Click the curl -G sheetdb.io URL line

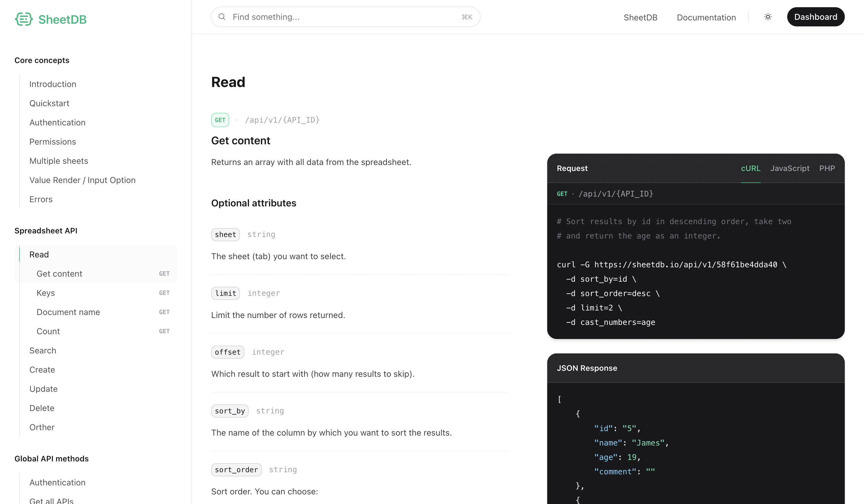(x=671, y=265)
